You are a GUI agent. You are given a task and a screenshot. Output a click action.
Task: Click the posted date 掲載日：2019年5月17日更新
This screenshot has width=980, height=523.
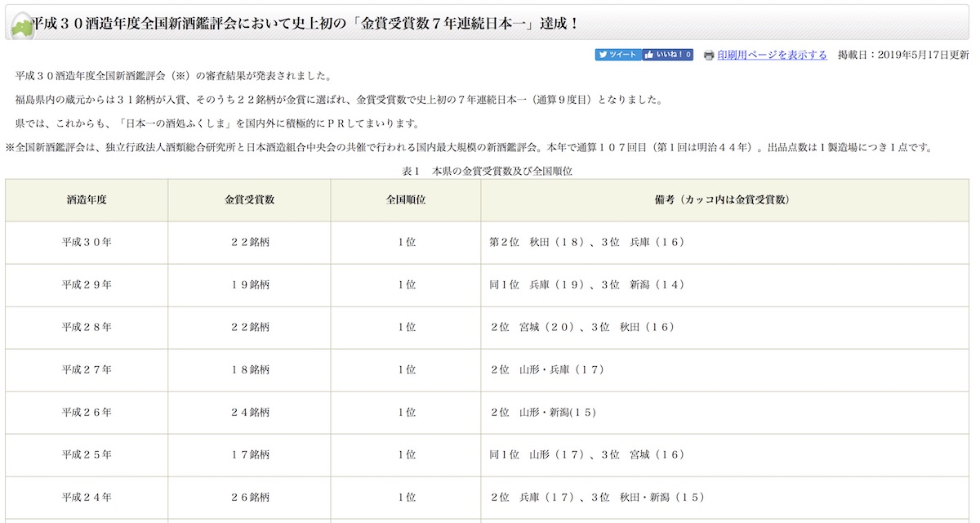click(x=903, y=55)
